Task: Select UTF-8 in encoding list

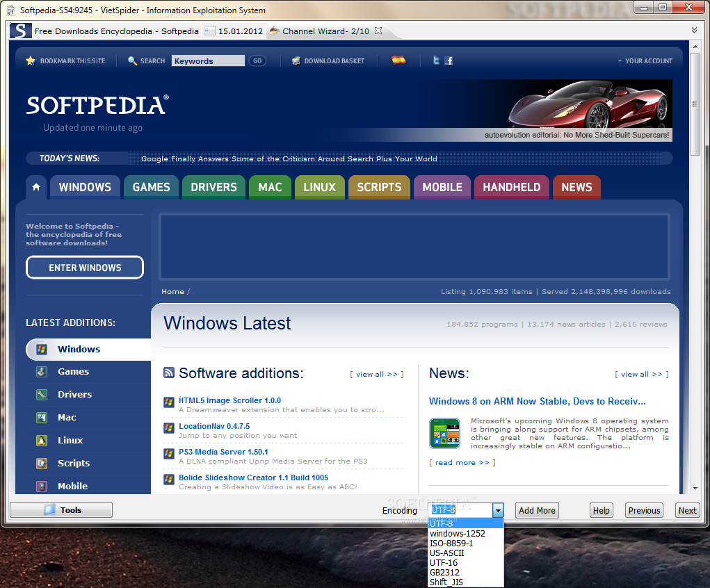Action: tap(465, 524)
